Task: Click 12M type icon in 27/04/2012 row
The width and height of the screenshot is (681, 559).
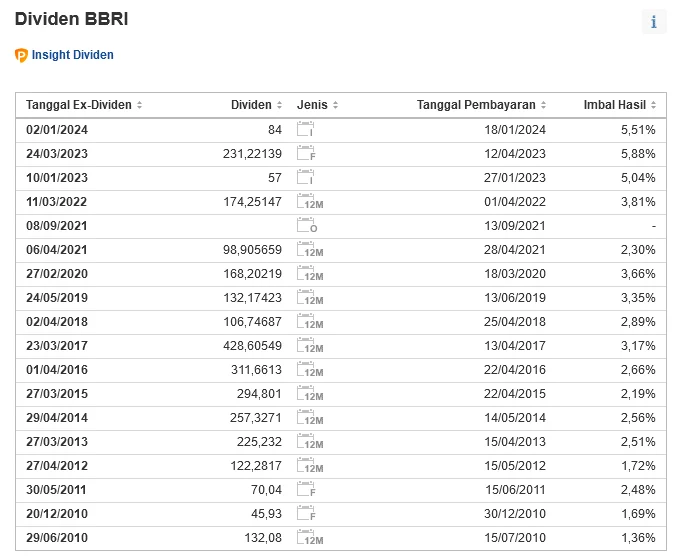Action: pos(310,465)
